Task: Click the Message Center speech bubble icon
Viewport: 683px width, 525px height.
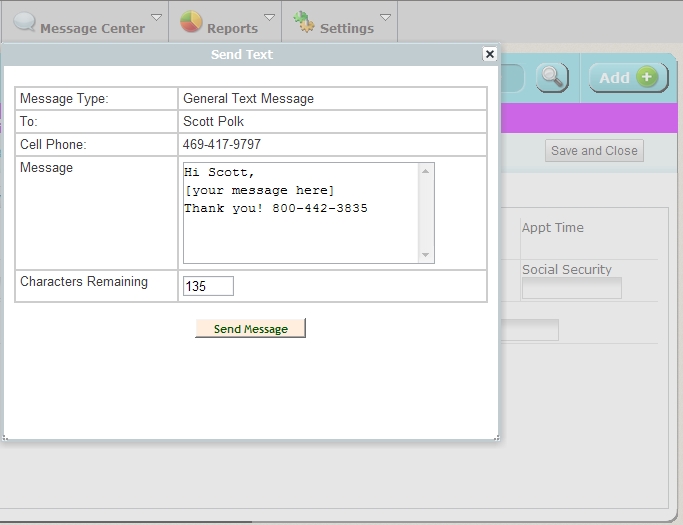Action: click(x=24, y=22)
